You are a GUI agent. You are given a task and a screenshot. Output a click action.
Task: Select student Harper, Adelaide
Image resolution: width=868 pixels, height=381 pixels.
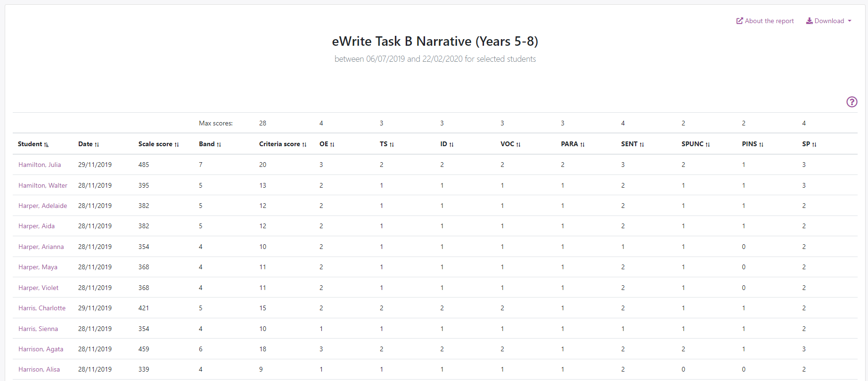(x=42, y=206)
